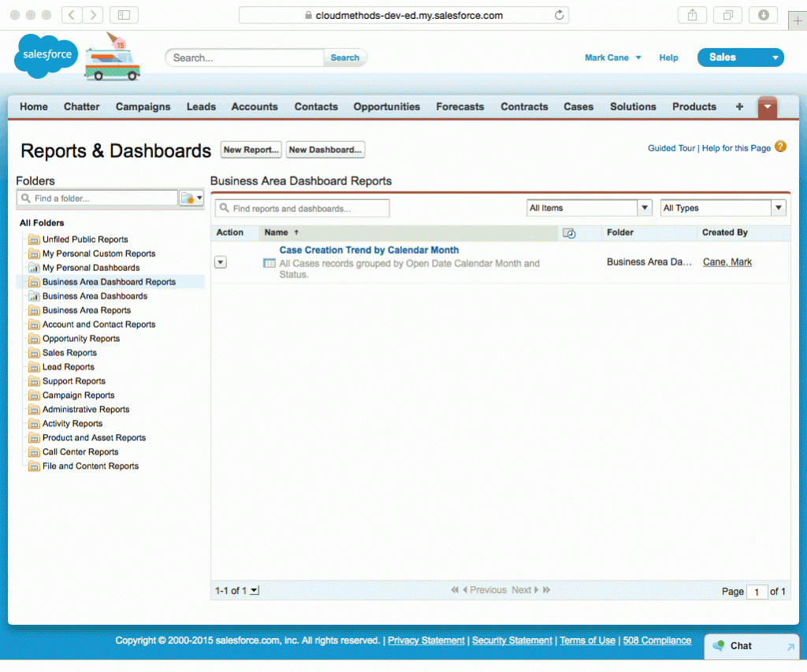This screenshot has height=672, width=807.
Task: Click the report type icon beside description
Action: (270, 263)
